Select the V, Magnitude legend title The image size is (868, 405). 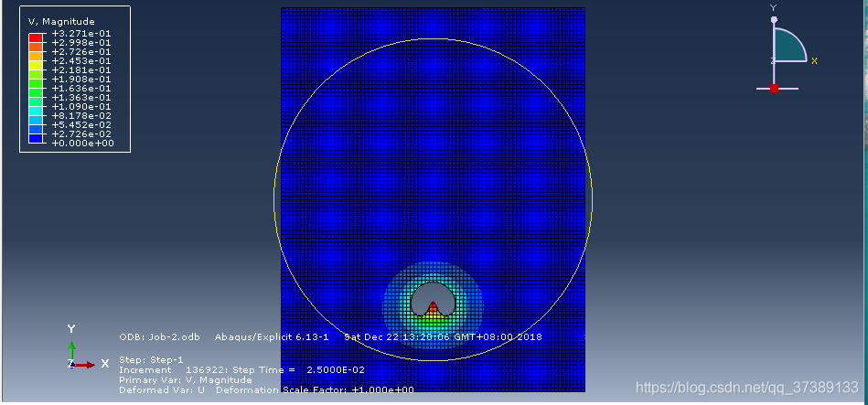pos(61,21)
